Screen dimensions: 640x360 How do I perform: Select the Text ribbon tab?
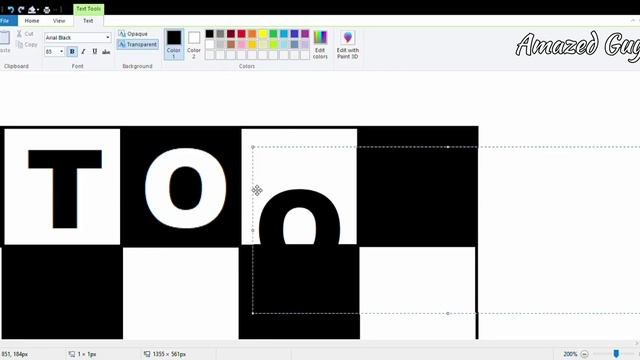[x=88, y=20]
